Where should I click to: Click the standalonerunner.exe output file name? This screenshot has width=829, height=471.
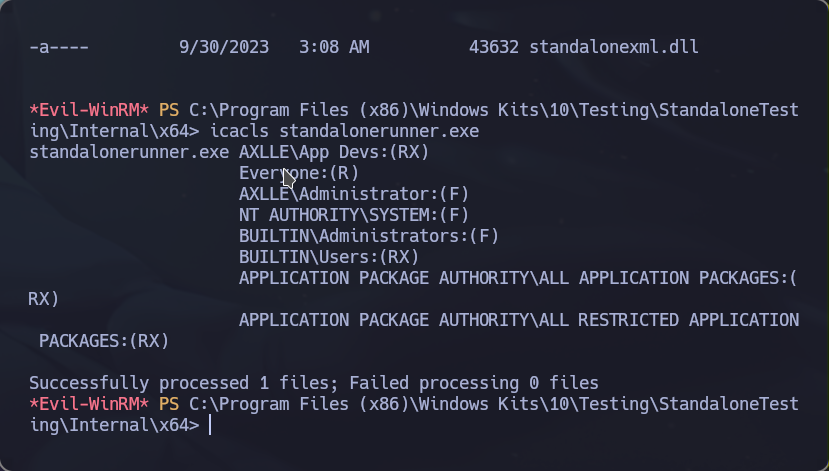point(129,152)
